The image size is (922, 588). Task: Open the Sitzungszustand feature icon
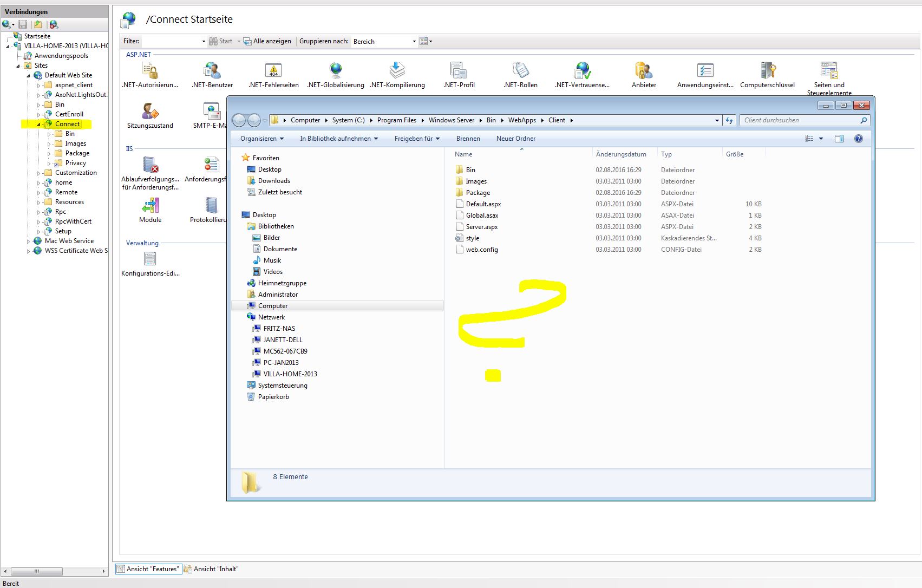pos(150,112)
